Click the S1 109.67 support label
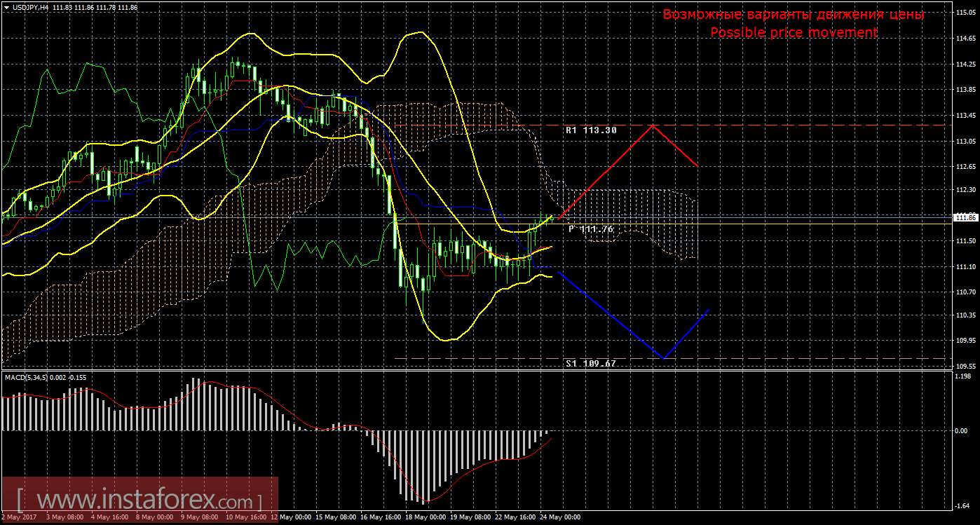 pyautogui.click(x=591, y=364)
